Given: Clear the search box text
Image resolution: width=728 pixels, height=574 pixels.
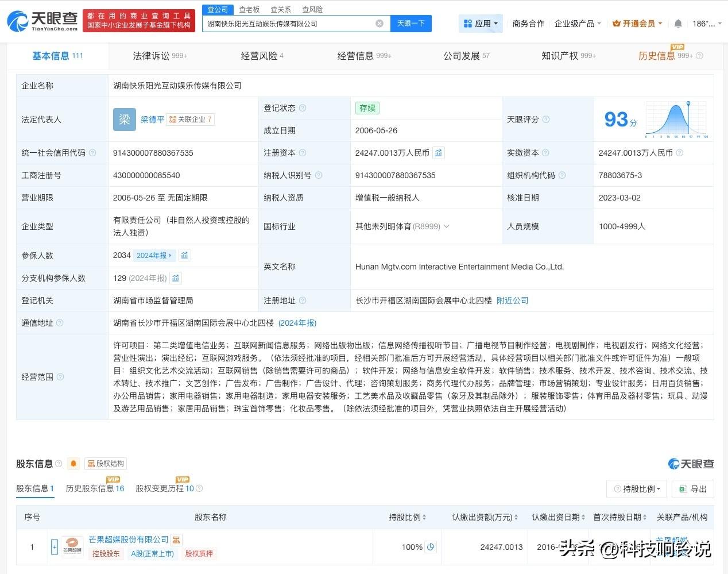Looking at the screenshot, I should coord(380,24).
